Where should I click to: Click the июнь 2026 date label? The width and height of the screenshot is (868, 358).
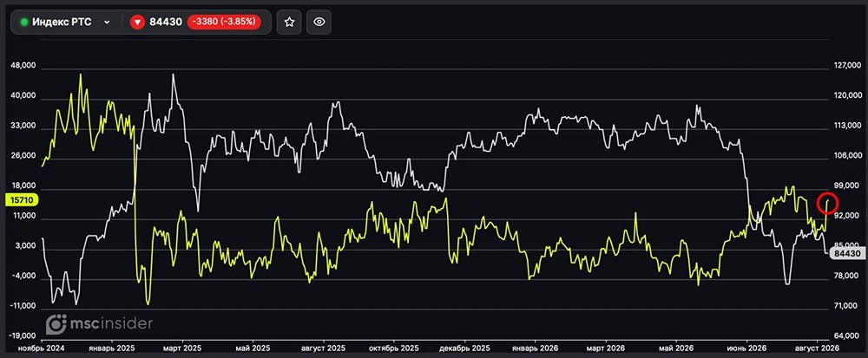[x=747, y=348]
